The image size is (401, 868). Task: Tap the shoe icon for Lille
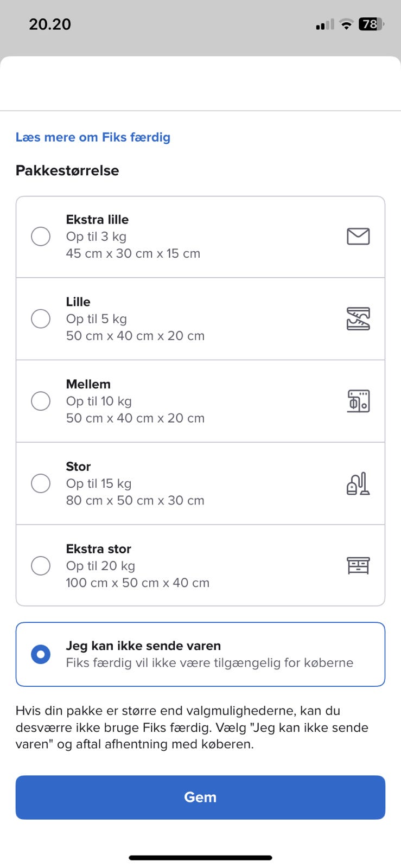[x=358, y=319]
